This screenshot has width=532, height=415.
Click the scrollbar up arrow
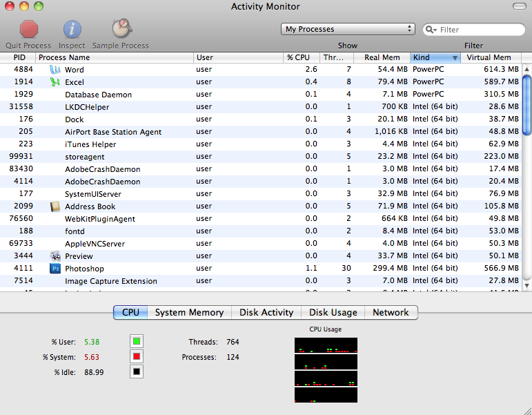click(526, 69)
